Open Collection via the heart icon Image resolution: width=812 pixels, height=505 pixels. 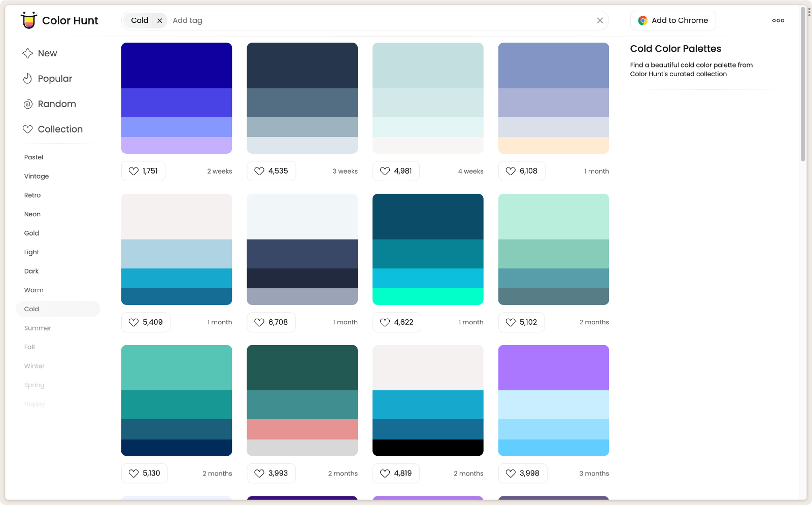28,129
